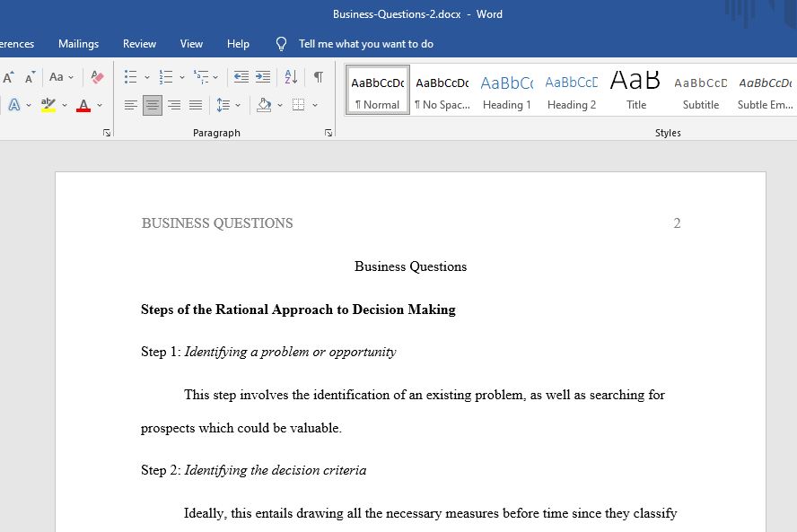Click the Increase Font Size icon
797x532 pixels.
point(9,77)
